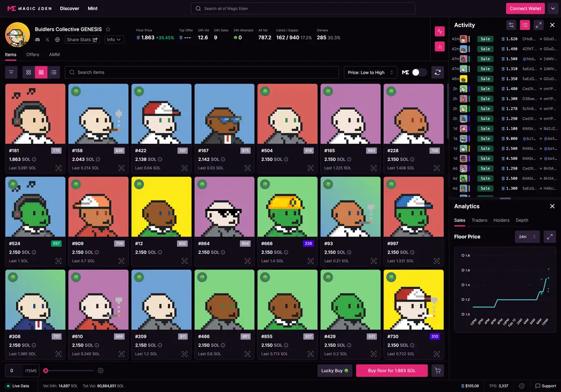The image size is (561, 392).
Task: Click Buy floor for 1.863 SOL
Action: tap(392, 371)
